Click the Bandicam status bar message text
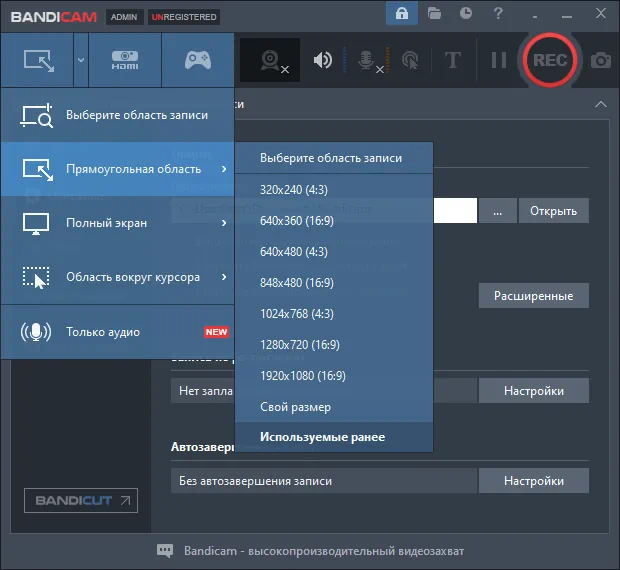Viewport: 620px width, 570px height. click(x=324, y=551)
